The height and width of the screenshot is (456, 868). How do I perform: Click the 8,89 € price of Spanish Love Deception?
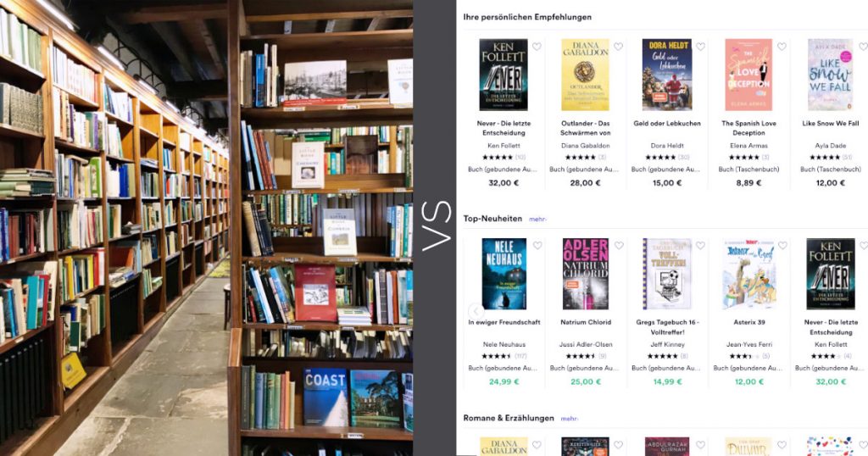749,182
